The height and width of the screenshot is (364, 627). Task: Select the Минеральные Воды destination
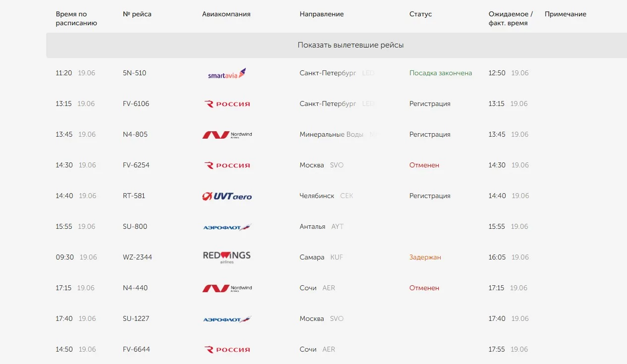(332, 134)
